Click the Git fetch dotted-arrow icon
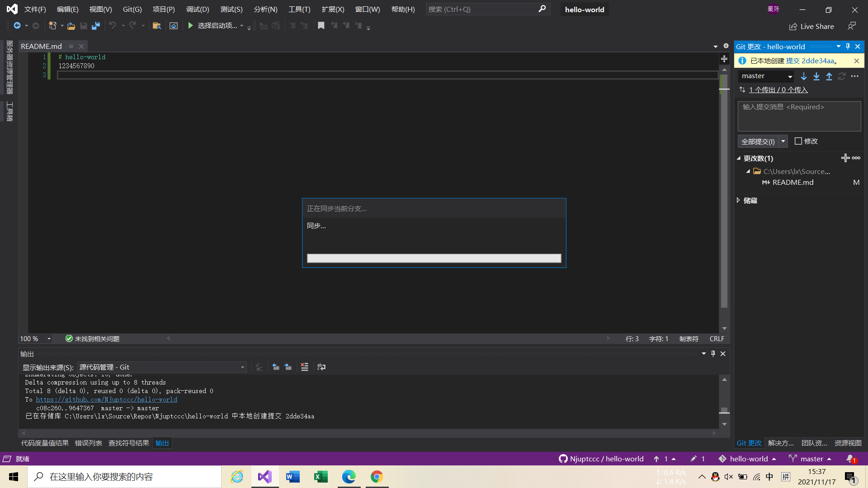This screenshot has height=488, width=868. 804,76
